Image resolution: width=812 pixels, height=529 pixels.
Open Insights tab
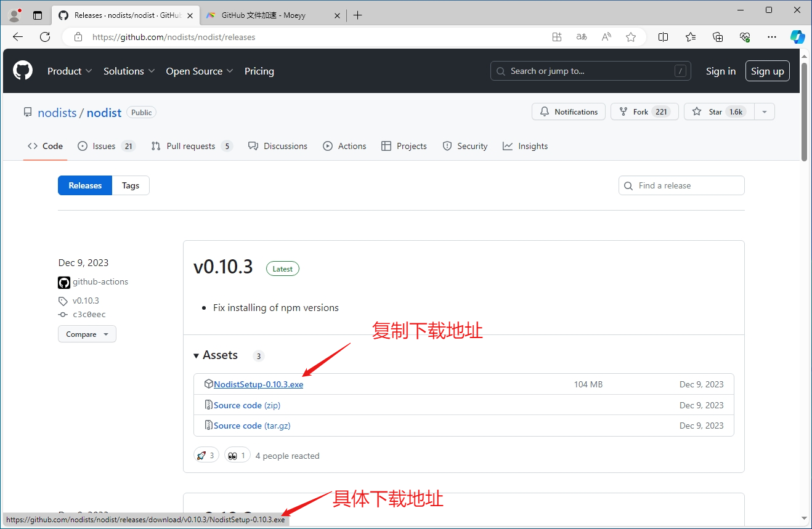tap(525, 146)
